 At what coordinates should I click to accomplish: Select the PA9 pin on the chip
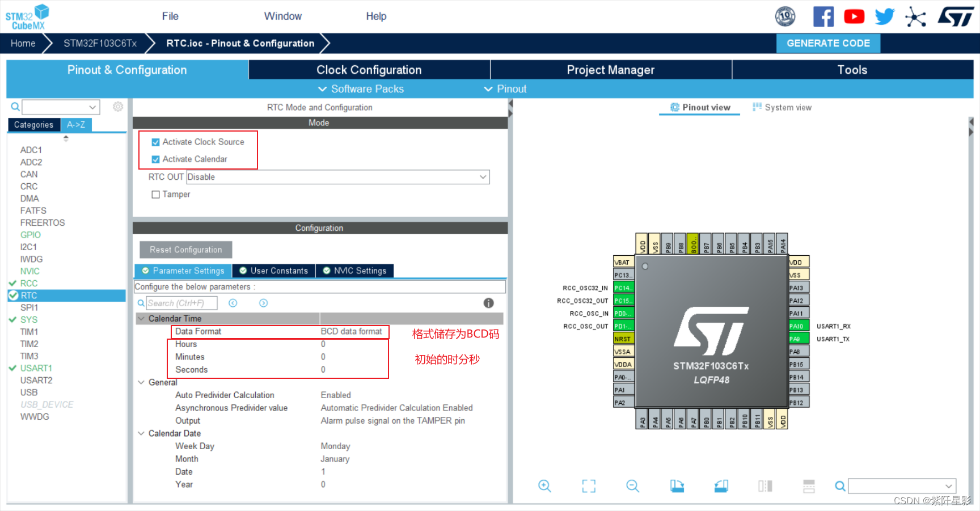click(799, 339)
